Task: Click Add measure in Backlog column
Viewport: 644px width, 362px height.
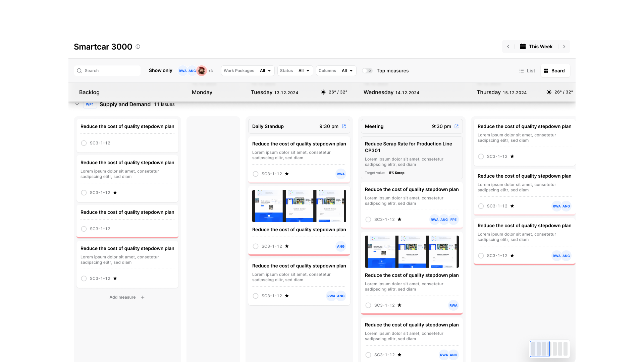Action: [123, 297]
